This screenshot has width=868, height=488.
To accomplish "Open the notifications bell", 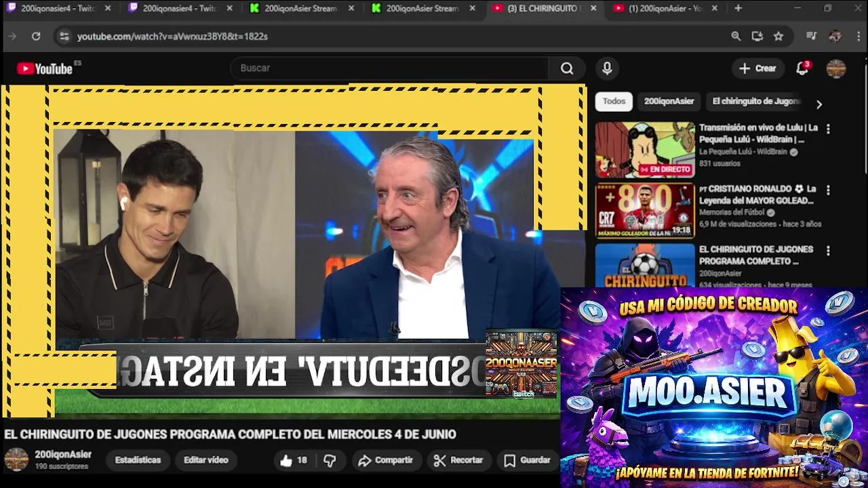I will pos(802,68).
